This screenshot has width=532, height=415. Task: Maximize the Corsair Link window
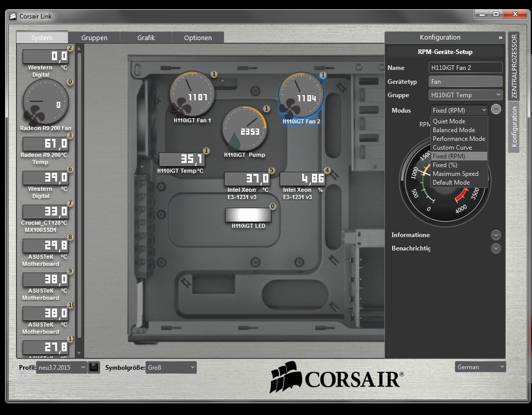(x=496, y=14)
